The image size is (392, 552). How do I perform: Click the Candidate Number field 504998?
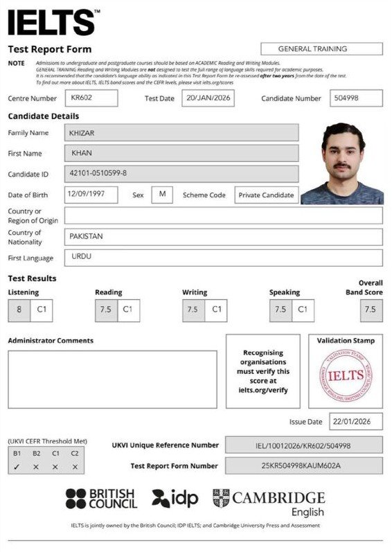(x=356, y=98)
